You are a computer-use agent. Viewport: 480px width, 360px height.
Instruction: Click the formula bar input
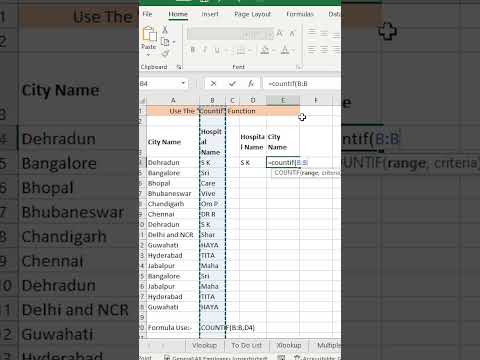pos(303,84)
